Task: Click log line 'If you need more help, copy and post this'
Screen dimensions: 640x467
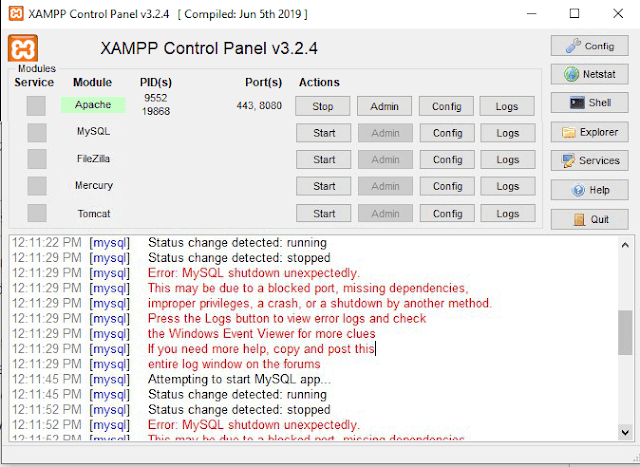Action: 261,349
